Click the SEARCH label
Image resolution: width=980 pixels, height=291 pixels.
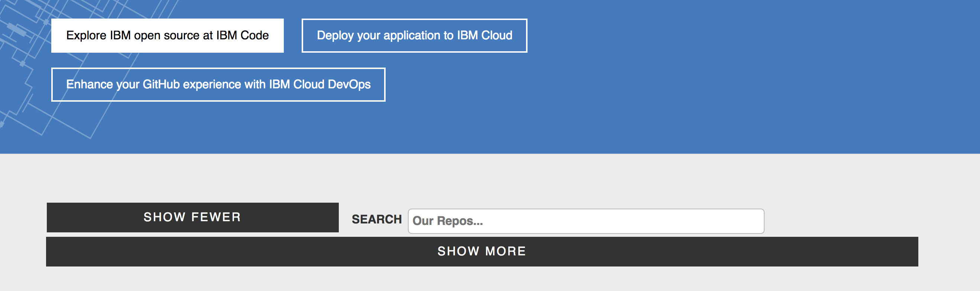click(377, 220)
